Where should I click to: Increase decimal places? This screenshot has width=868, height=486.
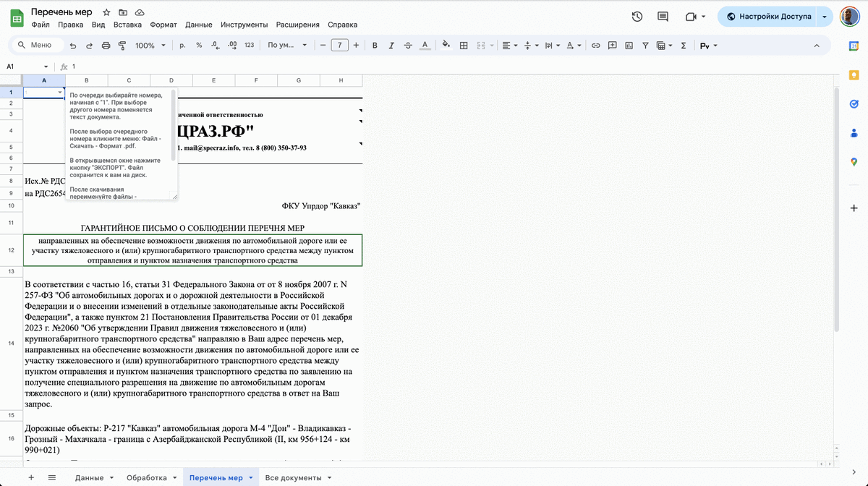(232, 46)
